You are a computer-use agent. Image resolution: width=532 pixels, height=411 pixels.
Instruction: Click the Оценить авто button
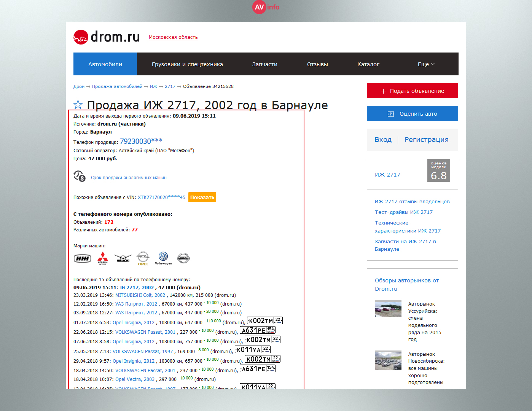[x=413, y=113]
